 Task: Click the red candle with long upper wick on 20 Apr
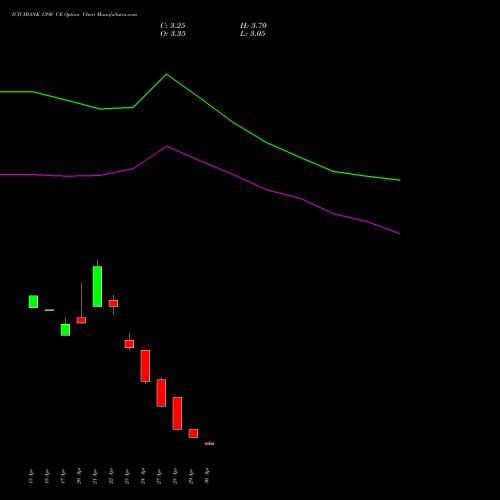pyautogui.click(x=81, y=320)
